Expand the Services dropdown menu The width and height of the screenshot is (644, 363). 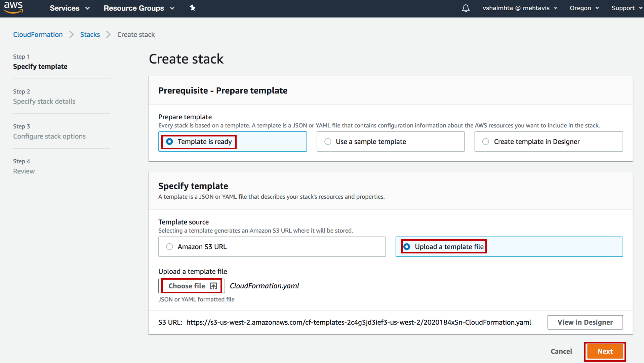click(70, 8)
